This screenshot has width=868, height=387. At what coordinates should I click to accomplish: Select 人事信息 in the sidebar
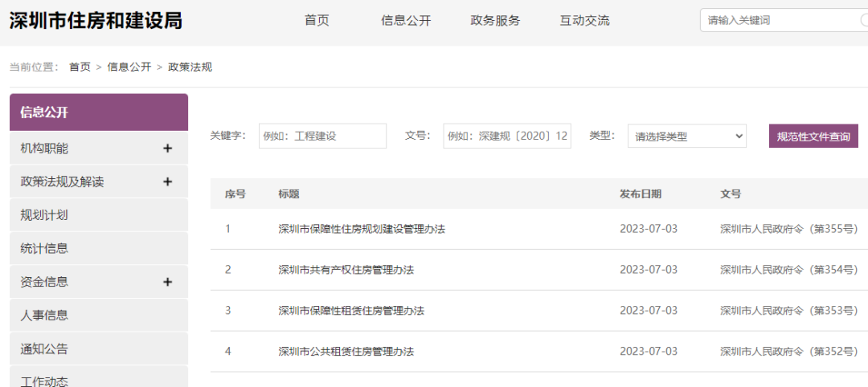click(99, 315)
